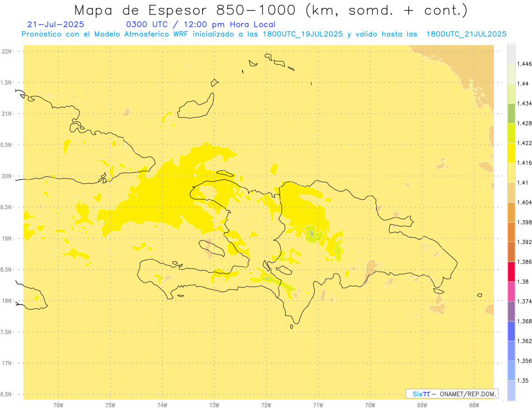The width and height of the screenshot is (532, 411).
Task: Select the '1.398' colorbar label
Action: click(524, 222)
